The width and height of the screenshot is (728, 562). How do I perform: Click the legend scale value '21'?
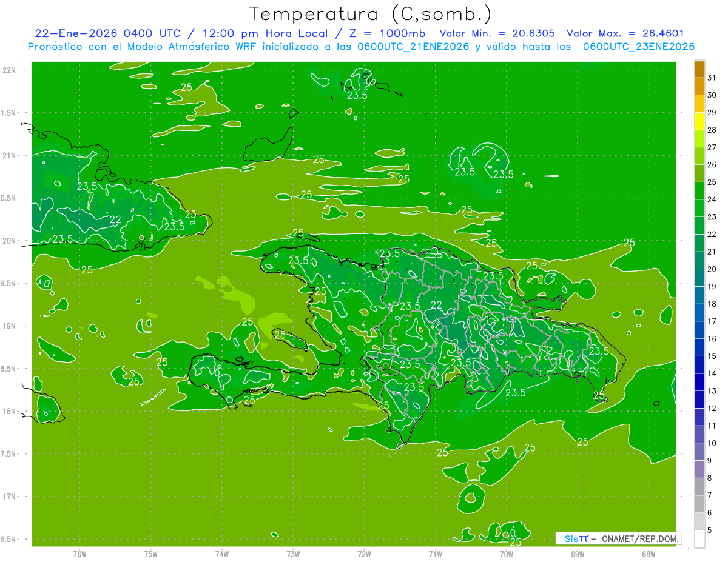click(712, 252)
